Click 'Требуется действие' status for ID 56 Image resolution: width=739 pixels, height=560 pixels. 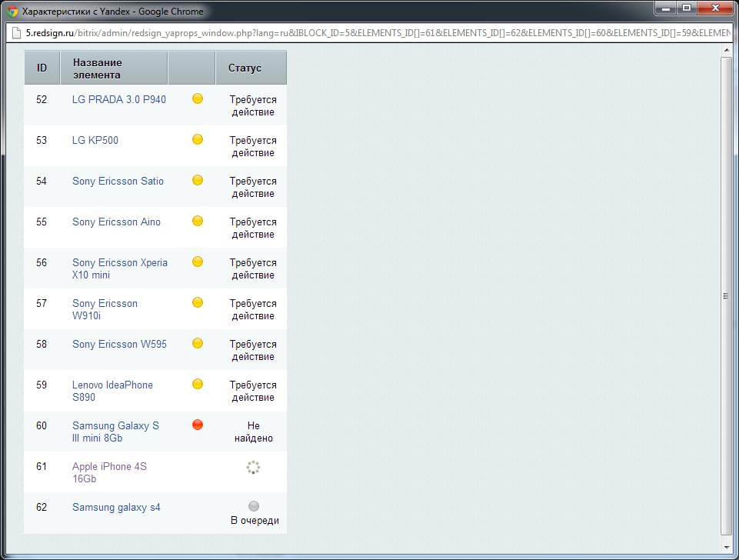tap(253, 268)
